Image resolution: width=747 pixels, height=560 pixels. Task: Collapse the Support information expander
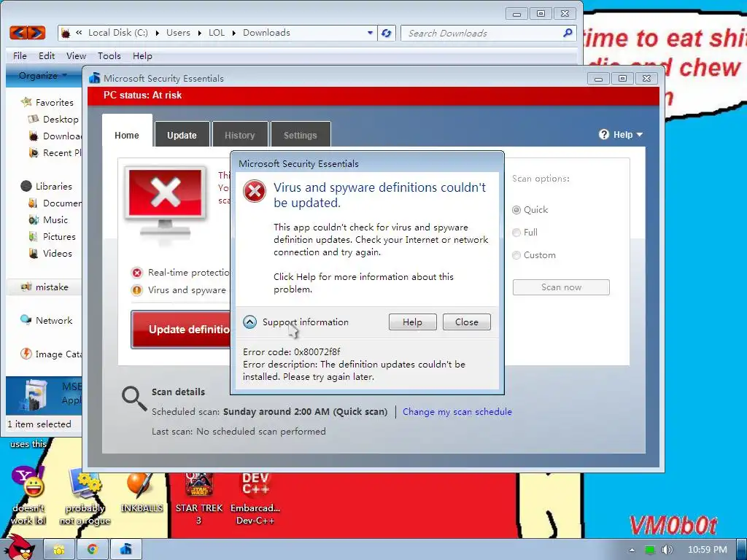pyautogui.click(x=249, y=322)
